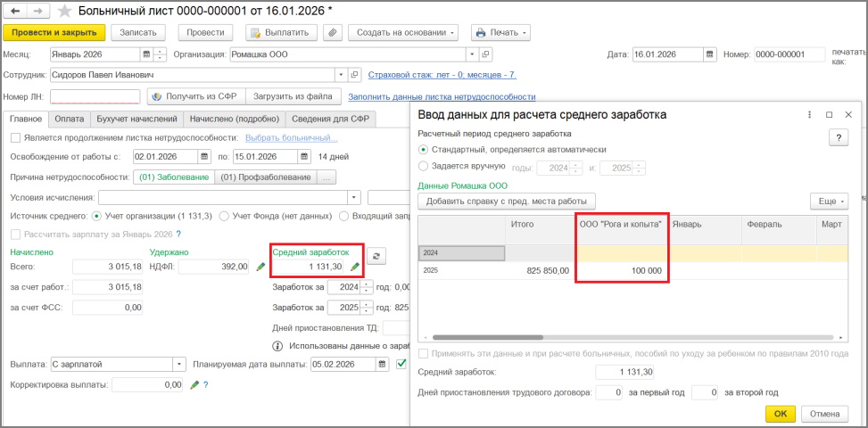The height and width of the screenshot is (428, 868).
Task: Edit average earnings with pencil icon
Action: tap(355, 267)
